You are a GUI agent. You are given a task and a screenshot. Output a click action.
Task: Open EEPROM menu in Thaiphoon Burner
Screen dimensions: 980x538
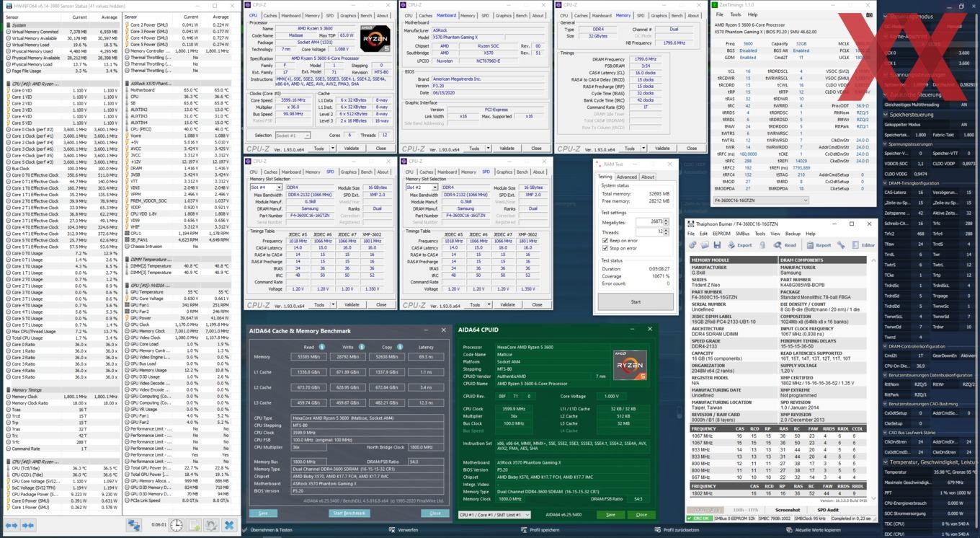[x=721, y=234]
